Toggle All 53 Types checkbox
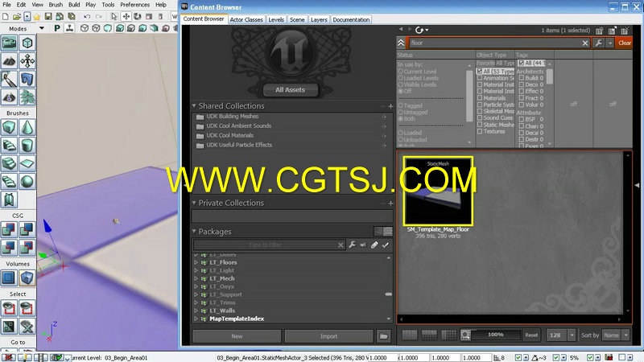Image resolution: width=644 pixels, height=362 pixels. point(480,72)
